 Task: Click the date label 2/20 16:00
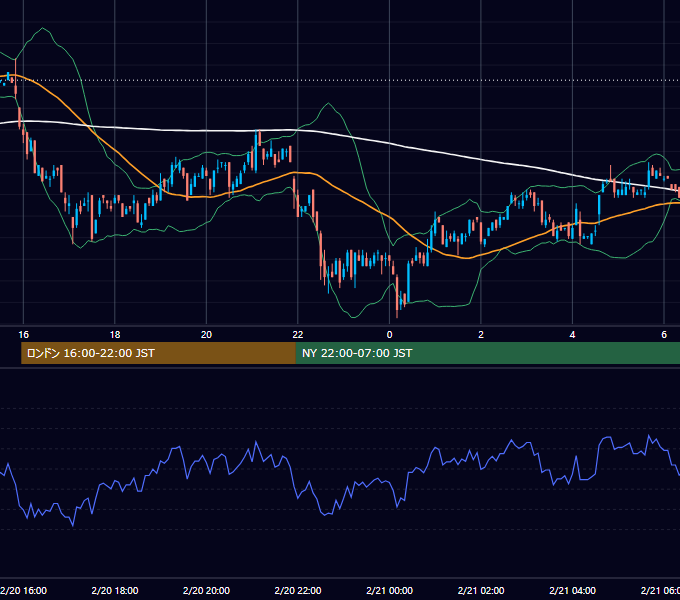23,590
